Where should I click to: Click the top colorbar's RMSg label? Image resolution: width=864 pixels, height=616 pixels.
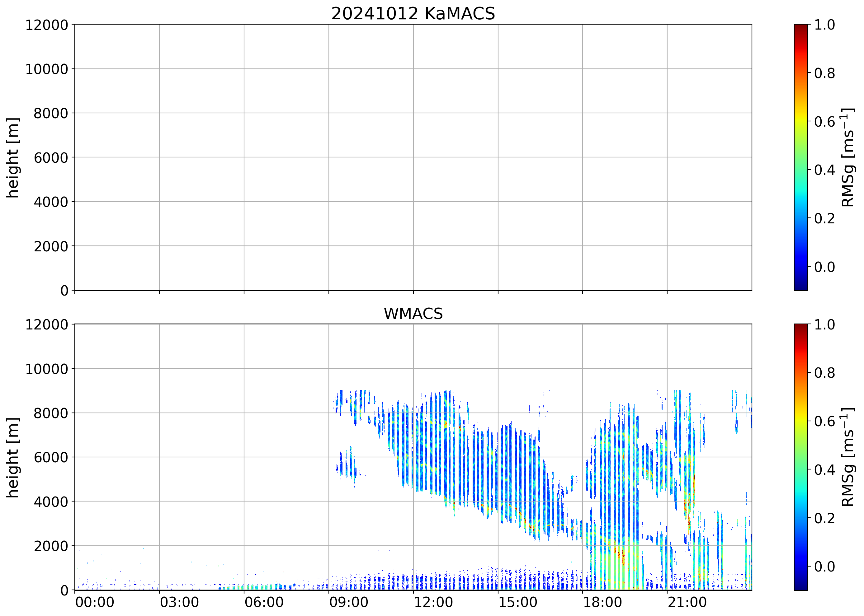[848, 157]
